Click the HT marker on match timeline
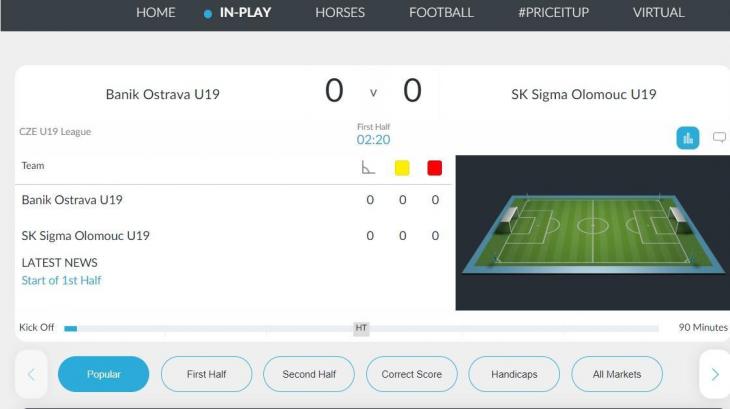The image size is (730, 409). coord(361,328)
